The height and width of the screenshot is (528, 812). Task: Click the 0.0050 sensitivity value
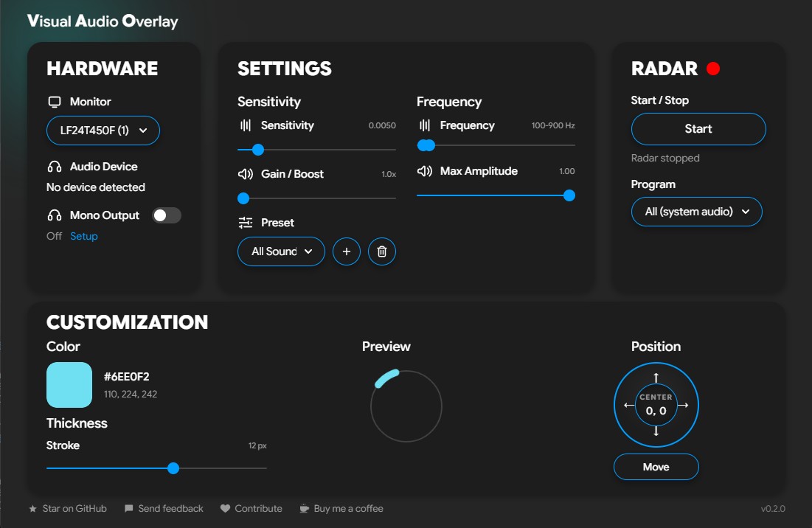click(x=382, y=125)
